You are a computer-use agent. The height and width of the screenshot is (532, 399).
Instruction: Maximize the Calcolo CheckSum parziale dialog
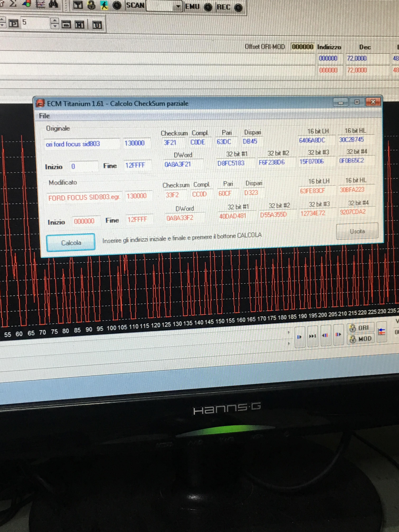click(x=357, y=102)
